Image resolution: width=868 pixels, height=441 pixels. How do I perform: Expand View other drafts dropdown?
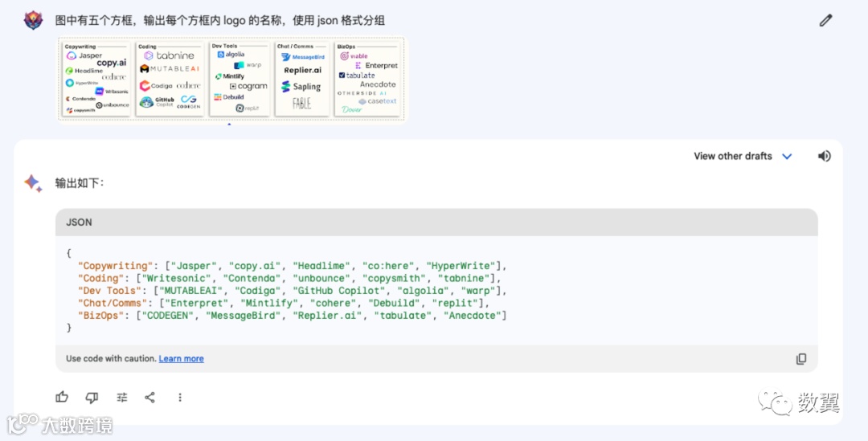pos(787,157)
